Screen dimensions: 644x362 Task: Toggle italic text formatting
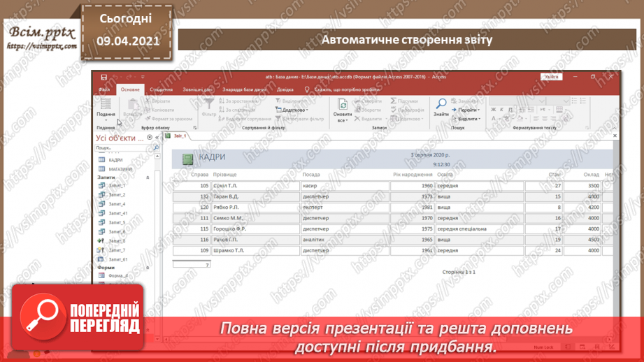click(501, 110)
